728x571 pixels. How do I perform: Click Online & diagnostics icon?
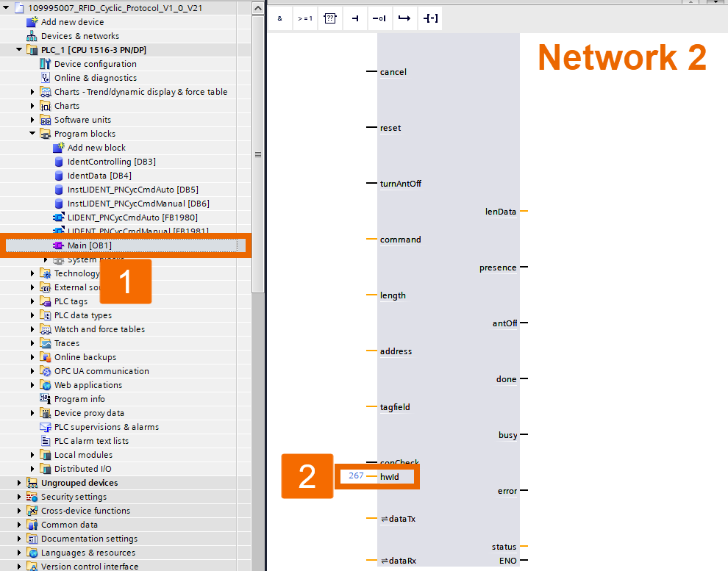tap(45, 77)
